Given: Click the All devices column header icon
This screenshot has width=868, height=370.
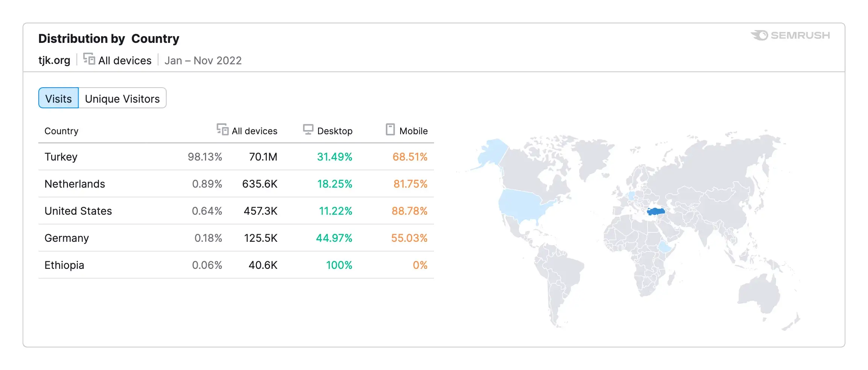Looking at the screenshot, I should [222, 129].
